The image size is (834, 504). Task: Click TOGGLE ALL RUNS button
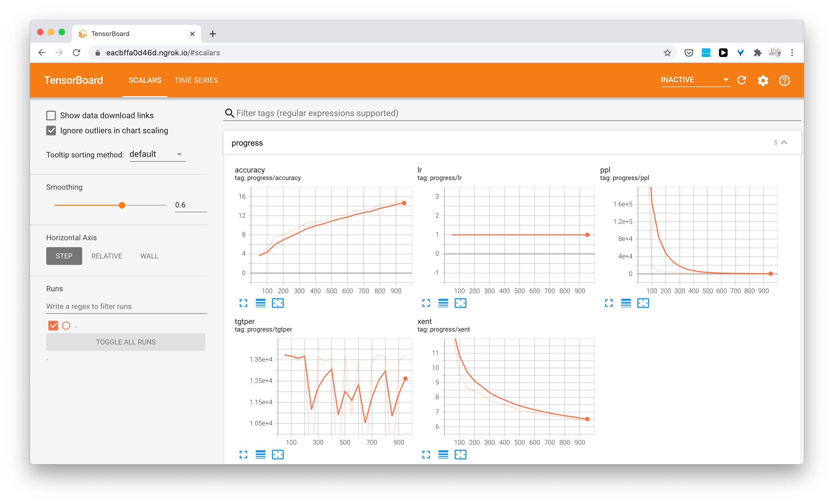pos(125,342)
